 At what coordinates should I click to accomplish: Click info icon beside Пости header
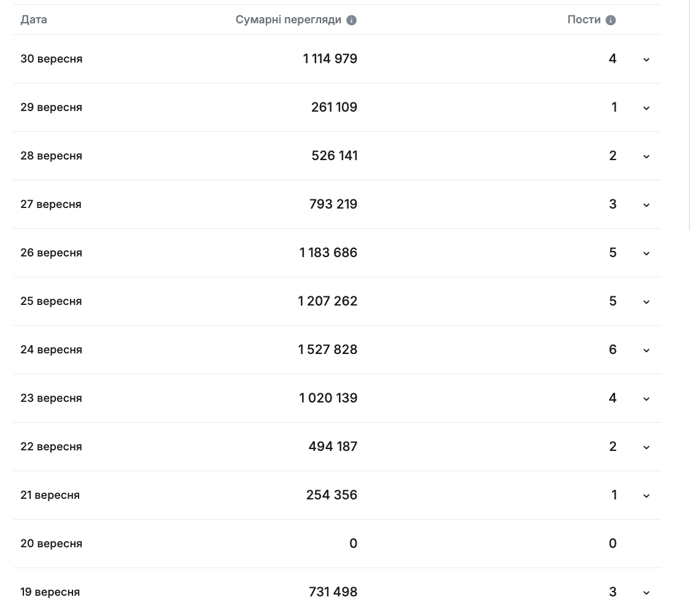point(610,20)
